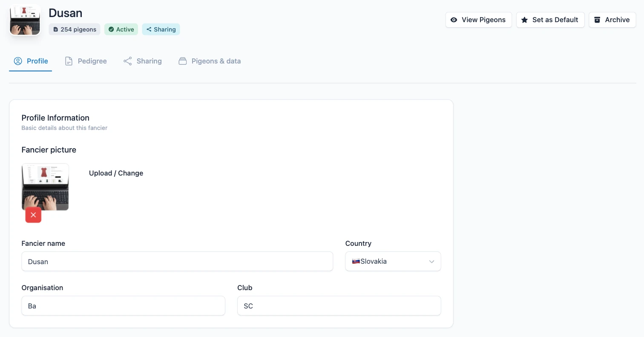Image resolution: width=644 pixels, height=337 pixels.
Task: Archive the fancier Dusan
Action: [612, 20]
